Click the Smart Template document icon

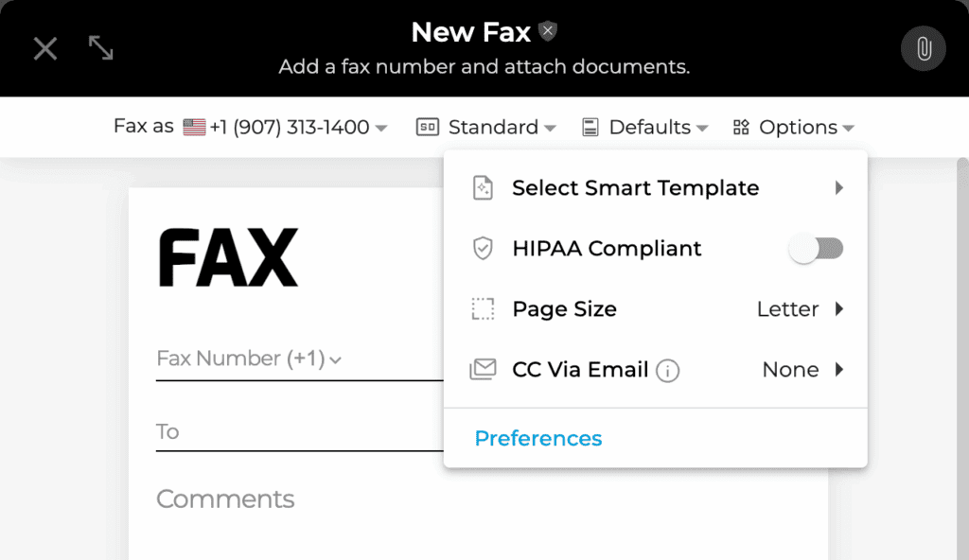(484, 187)
